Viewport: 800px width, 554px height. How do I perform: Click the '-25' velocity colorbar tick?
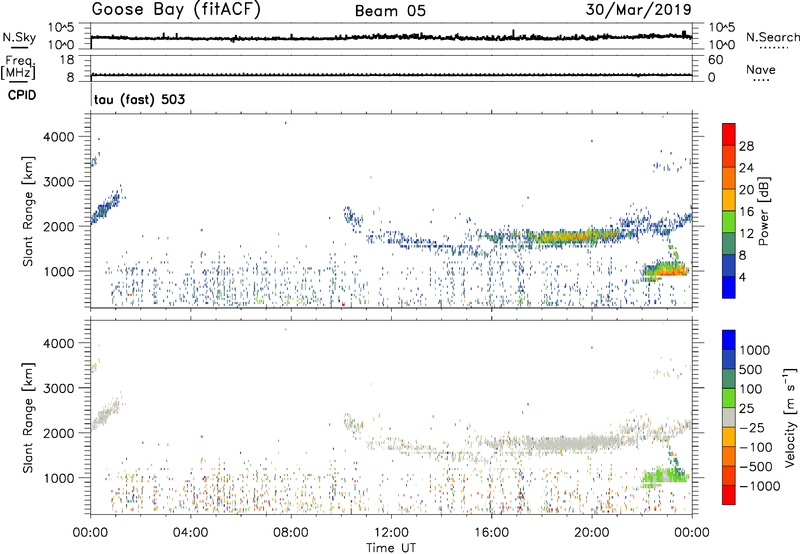point(753,427)
